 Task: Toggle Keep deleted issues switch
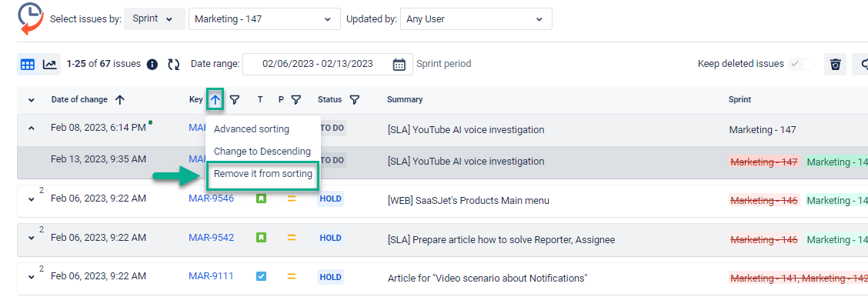[x=802, y=64]
